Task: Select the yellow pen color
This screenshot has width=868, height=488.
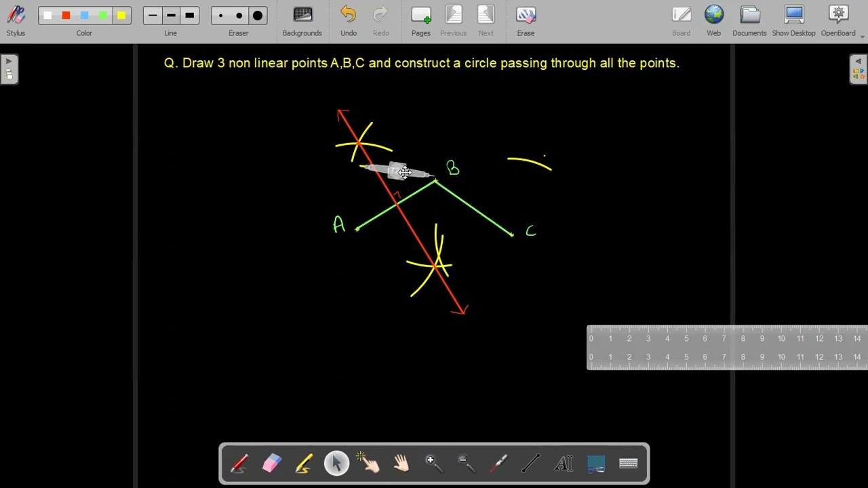Action: tap(121, 16)
